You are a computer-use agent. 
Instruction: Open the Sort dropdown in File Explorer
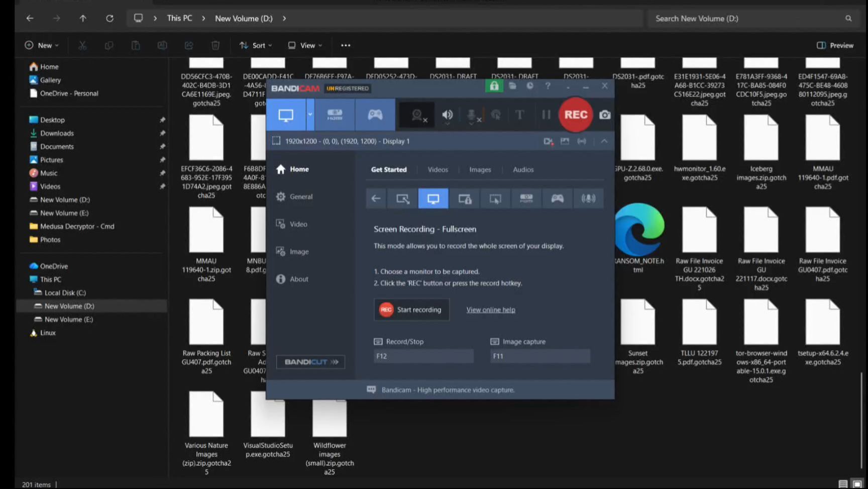(x=256, y=45)
